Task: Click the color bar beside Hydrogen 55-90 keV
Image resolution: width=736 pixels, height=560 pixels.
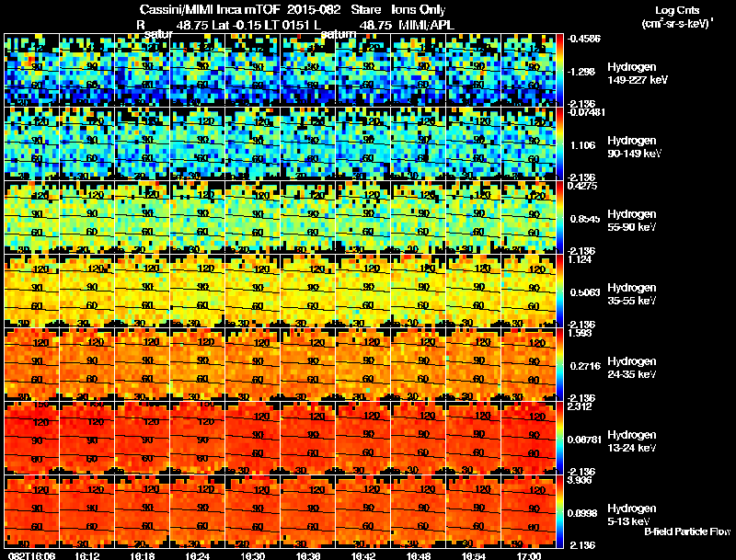Action: 559,217
